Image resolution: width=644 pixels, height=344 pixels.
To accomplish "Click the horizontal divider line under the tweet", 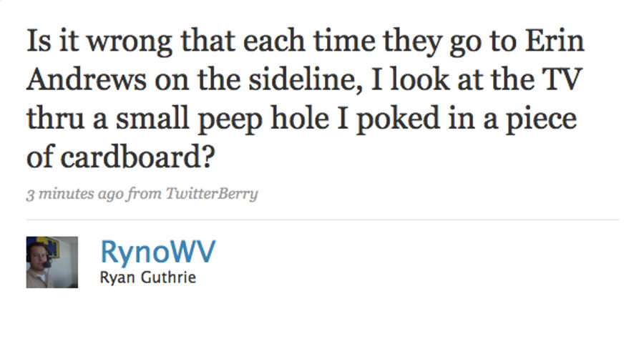I will pos(323,220).
